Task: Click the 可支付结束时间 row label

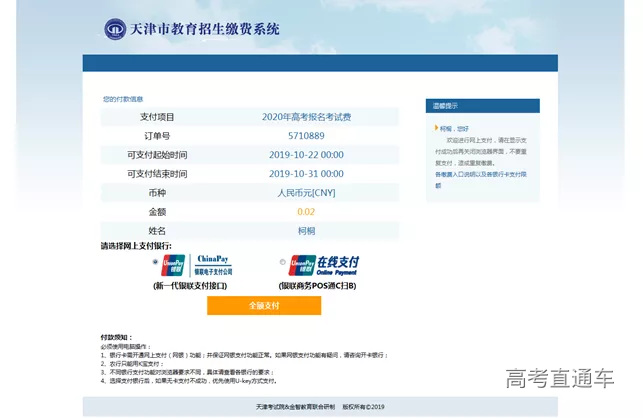Action: pos(157,174)
